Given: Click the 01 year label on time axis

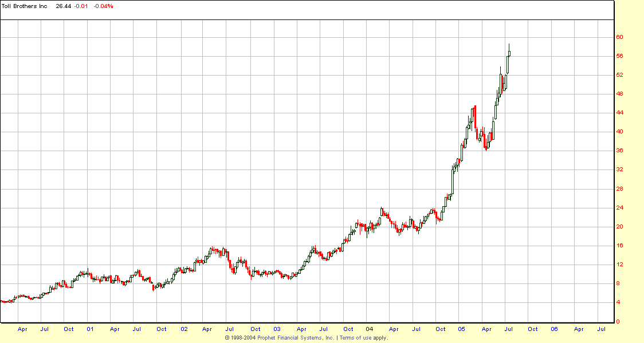Looking at the screenshot, I should click(x=90, y=329).
